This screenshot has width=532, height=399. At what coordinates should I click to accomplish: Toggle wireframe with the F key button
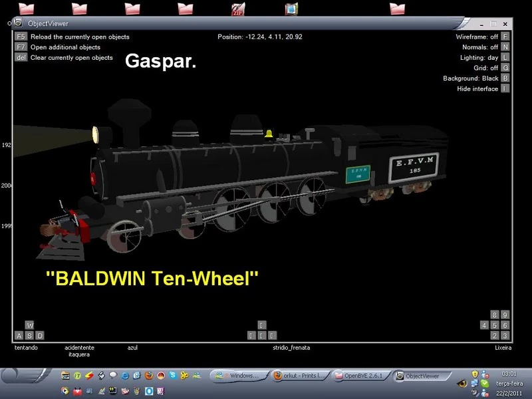click(x=505, y=37)
